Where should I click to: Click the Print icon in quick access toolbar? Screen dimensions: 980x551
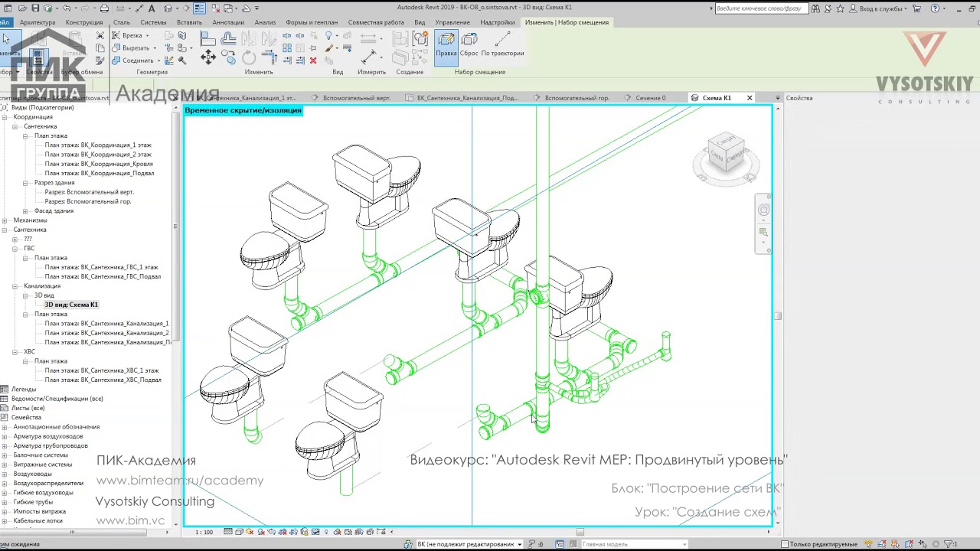point(104,8)
